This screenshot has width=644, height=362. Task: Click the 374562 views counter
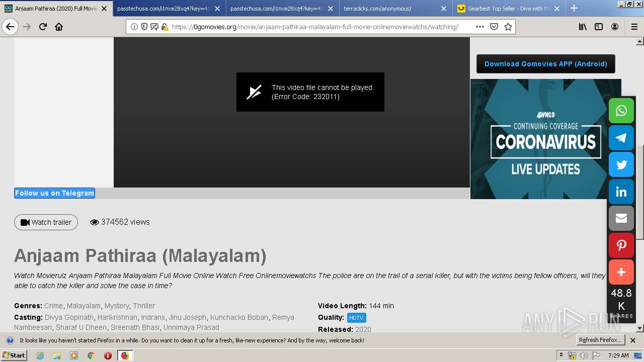tap(120, 222)
